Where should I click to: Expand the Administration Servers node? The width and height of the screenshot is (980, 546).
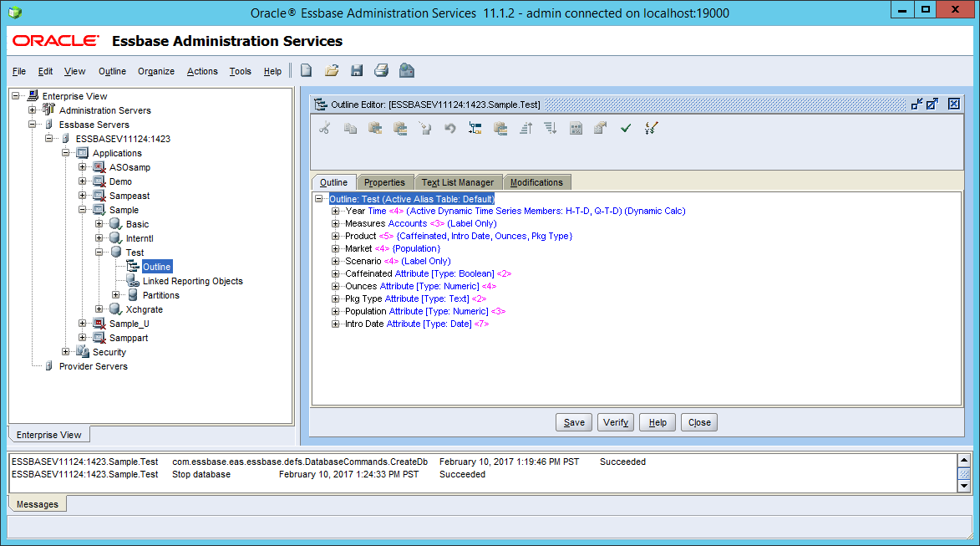[x=32, y=110]
